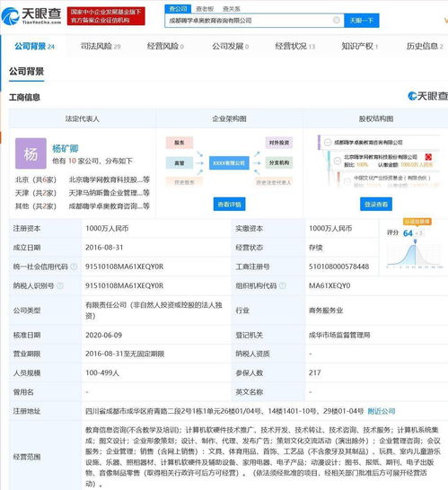Screen dimensions: 448x490
Task: Collapse the 北京嗨学网教育科技股份有限公司 shareholder node
Action: pyautogui.click(x=338, y=161)
